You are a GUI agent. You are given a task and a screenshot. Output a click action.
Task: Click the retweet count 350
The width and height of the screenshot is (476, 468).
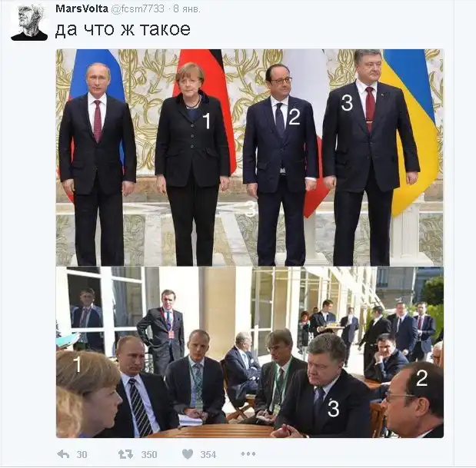(149, 454)
